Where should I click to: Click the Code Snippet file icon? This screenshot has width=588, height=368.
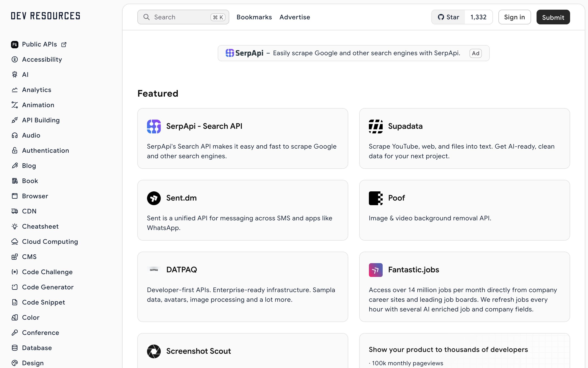[14, 302]
